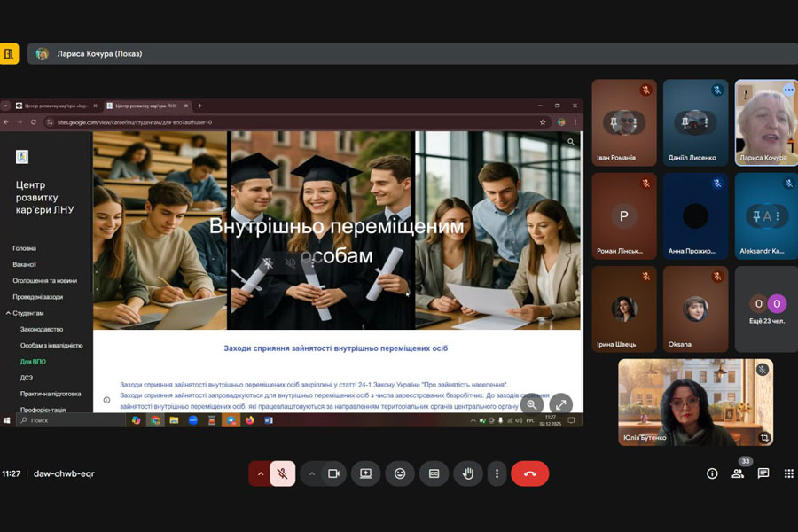Image resolution: width=798 pixels, height=532 pixels.
Task: Collapse the Студентам section in the site menu
Action: click(8, 313)
